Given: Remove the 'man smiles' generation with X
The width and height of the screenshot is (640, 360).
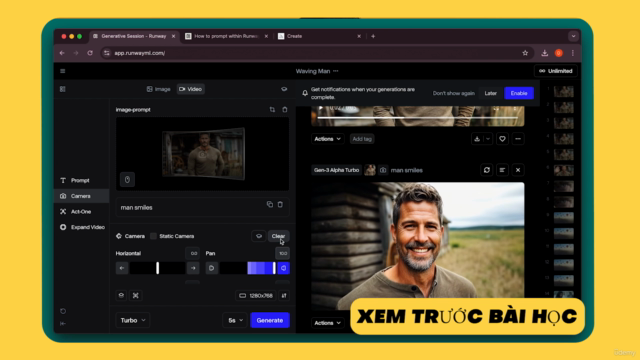Looking at the screenshot, I should (518, 170).
